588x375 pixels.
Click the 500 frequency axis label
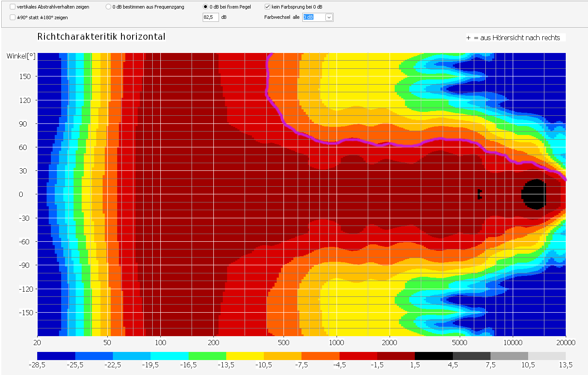click(x=284, y=343)
